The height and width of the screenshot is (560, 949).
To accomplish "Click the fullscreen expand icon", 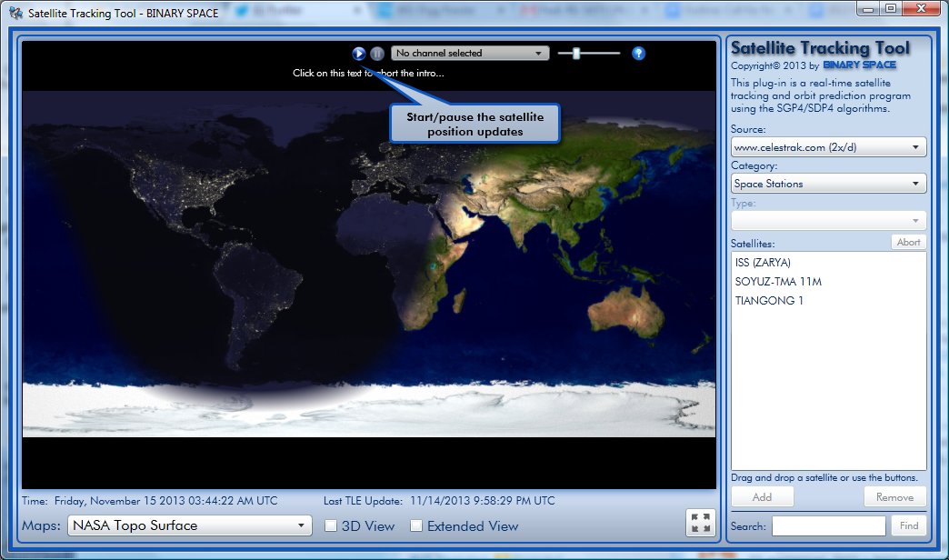I will (x=700, y=523).
